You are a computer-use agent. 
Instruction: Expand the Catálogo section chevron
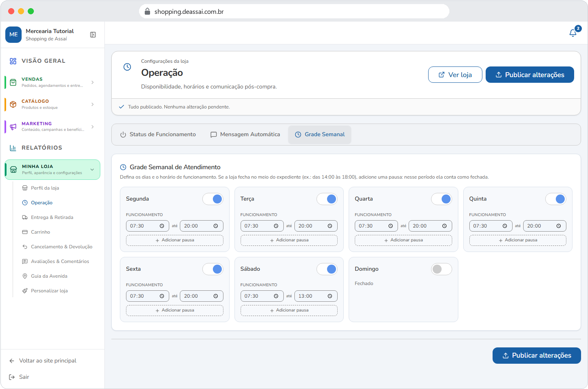pos(93,104)
